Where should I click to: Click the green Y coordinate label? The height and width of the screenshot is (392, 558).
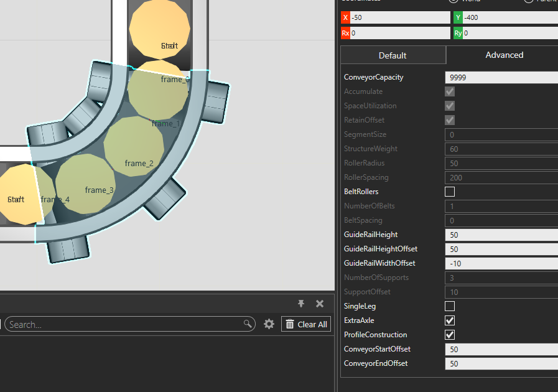coord(458,18)
